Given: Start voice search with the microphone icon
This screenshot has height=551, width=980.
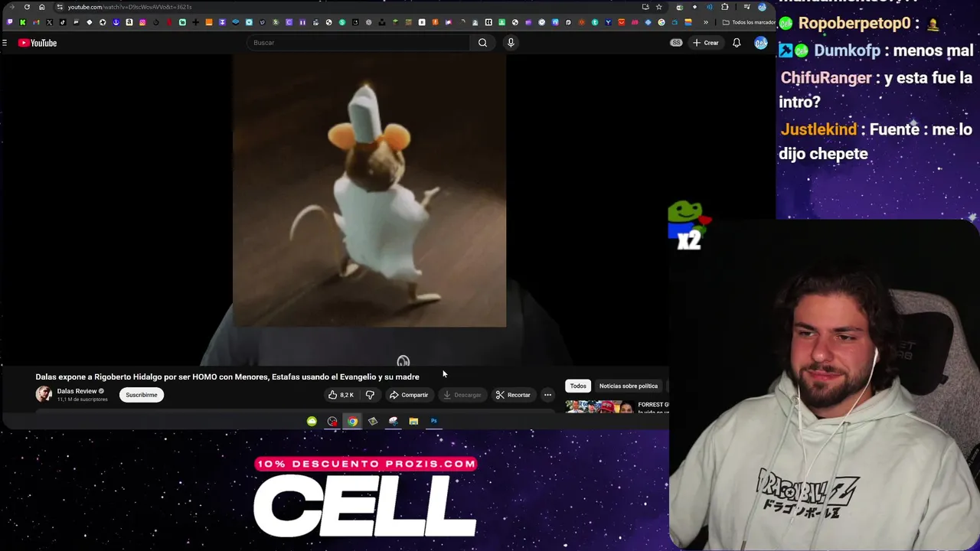Looking at the screenshot, I should [511, 43].
